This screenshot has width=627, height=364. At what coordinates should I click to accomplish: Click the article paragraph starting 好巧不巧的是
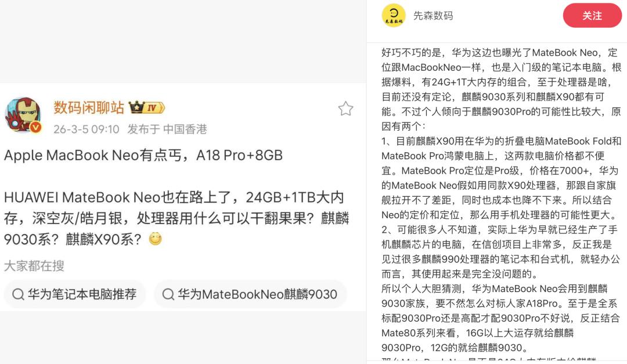click(501, 89)
